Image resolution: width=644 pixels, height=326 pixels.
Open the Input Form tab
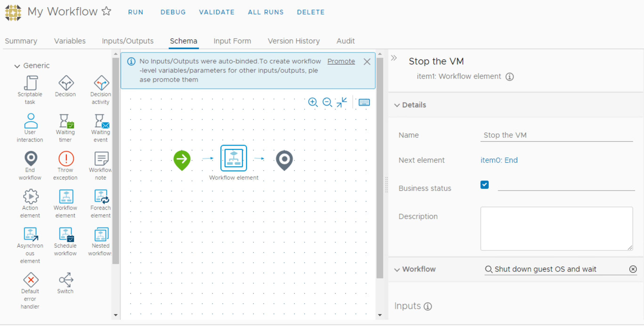(x=232, y=41)
